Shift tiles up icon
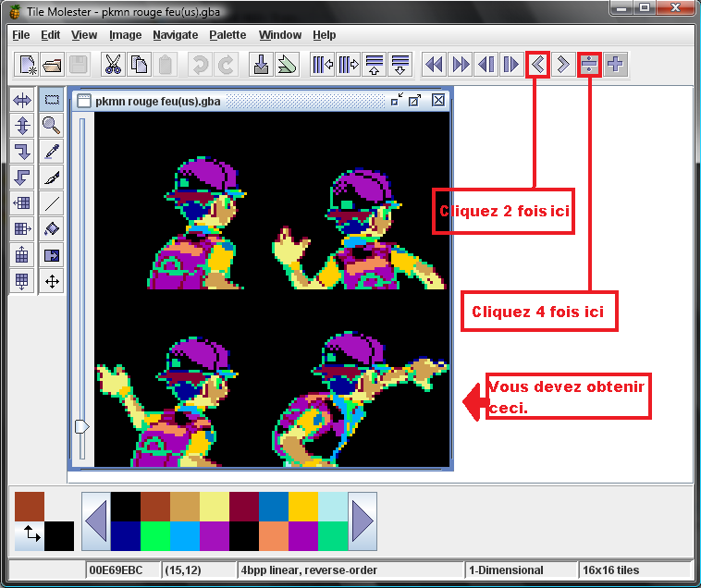Screen dimensions: 701x588 pos(22,255)
